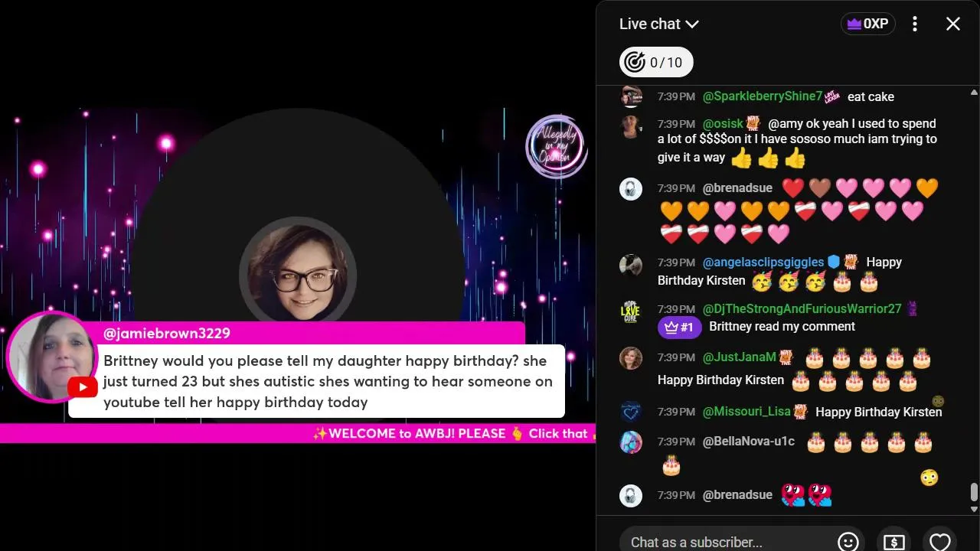Image resolution: width=980 pixels, height=551 pixels.
Task: Open @SparkleberryShine7's chat username
Action: click(x=762, y=96)
